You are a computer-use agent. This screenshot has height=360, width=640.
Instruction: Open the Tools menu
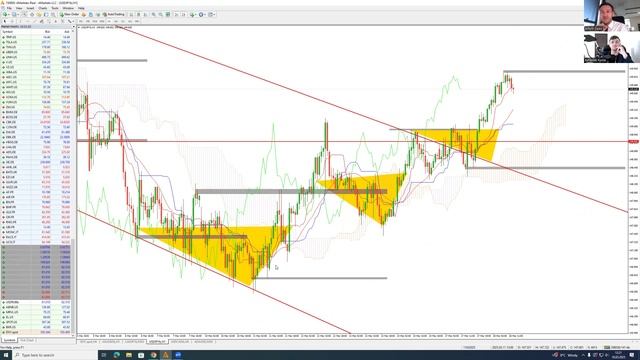pyautogui.click(x=55, y=8)
